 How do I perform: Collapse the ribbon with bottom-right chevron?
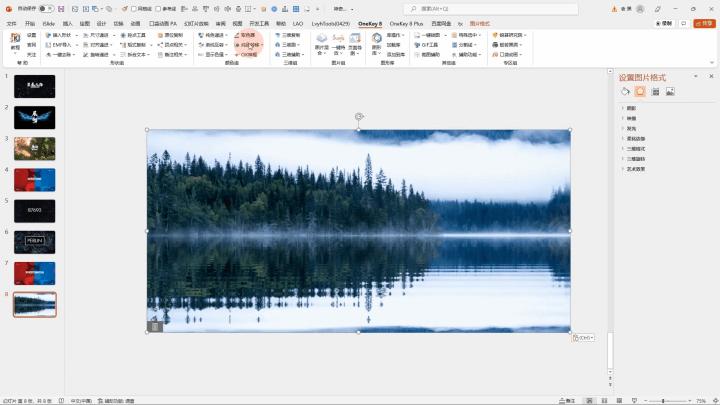click(x=712, y=62)
